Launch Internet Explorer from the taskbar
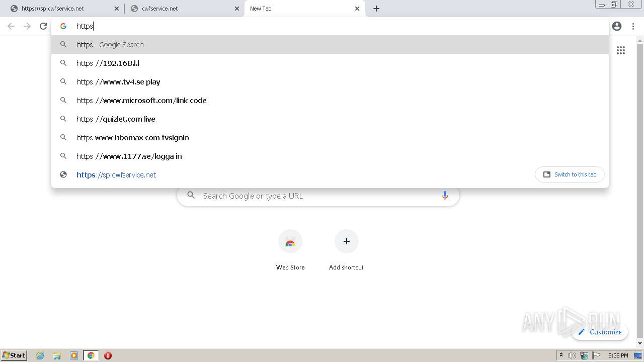Screen dimensions: 644x362 pos(40,355)
